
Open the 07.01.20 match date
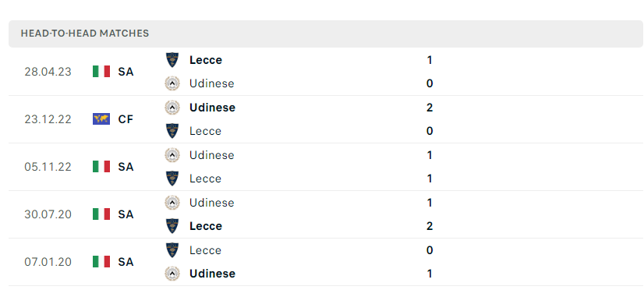click(x=48, y=262)
